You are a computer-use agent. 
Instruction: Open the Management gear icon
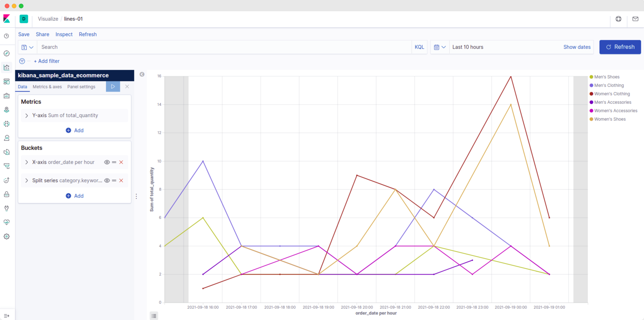(x=7, y=237)
